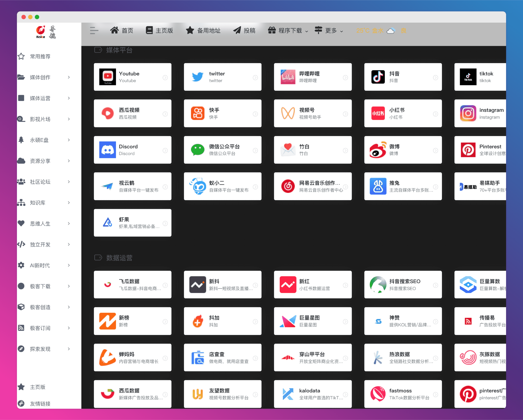Expand the AI新时代 sidebar chevron

tap(69, 265)
